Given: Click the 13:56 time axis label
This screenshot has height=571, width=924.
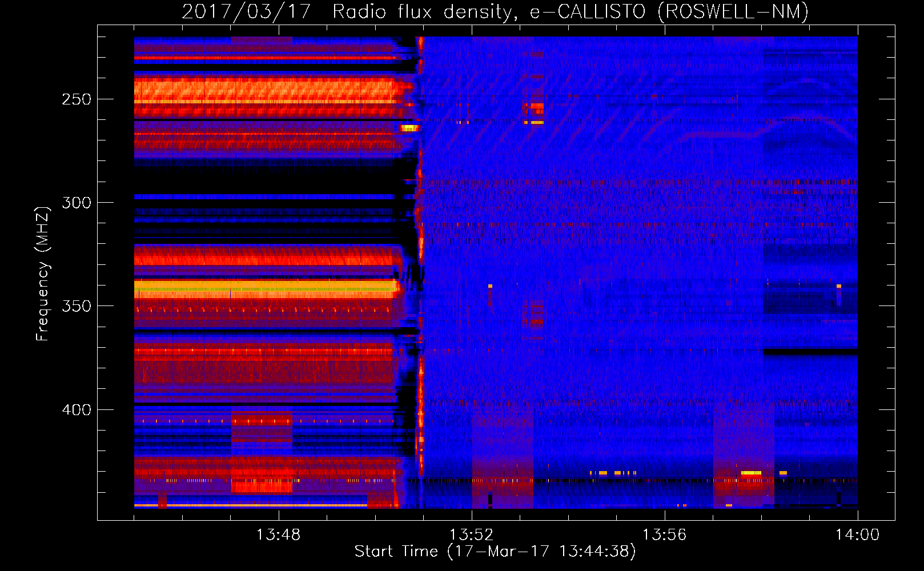Looking at the screenshot, I should pos(664,535).
